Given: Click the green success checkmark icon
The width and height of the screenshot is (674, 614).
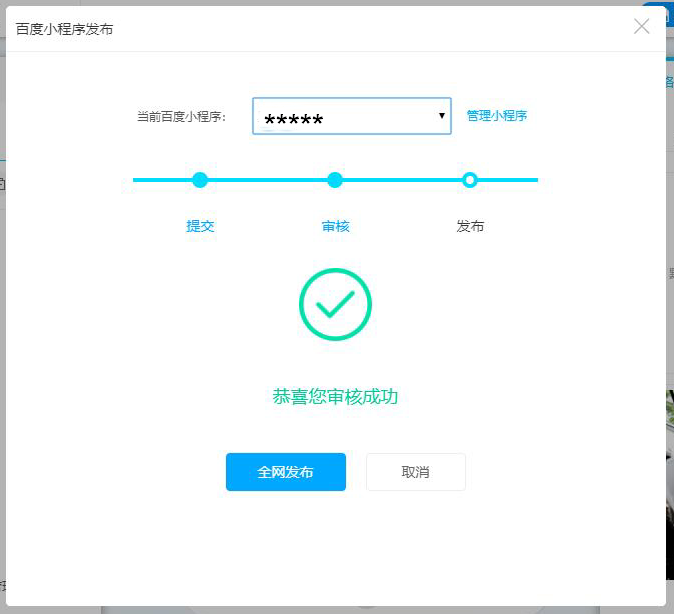Looking at the screenshot, I should [335, 304].
